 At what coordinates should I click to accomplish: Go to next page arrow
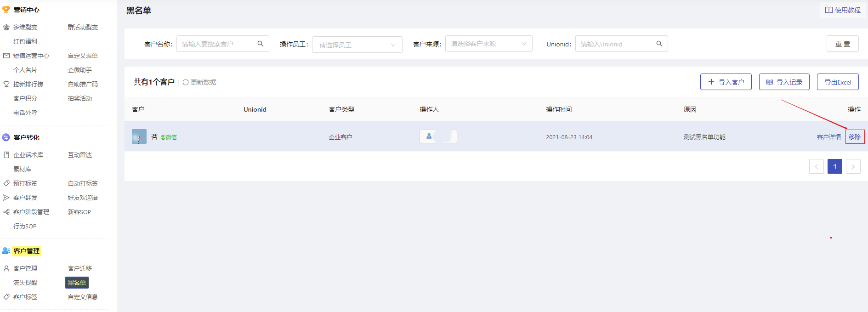pos(853,166)
